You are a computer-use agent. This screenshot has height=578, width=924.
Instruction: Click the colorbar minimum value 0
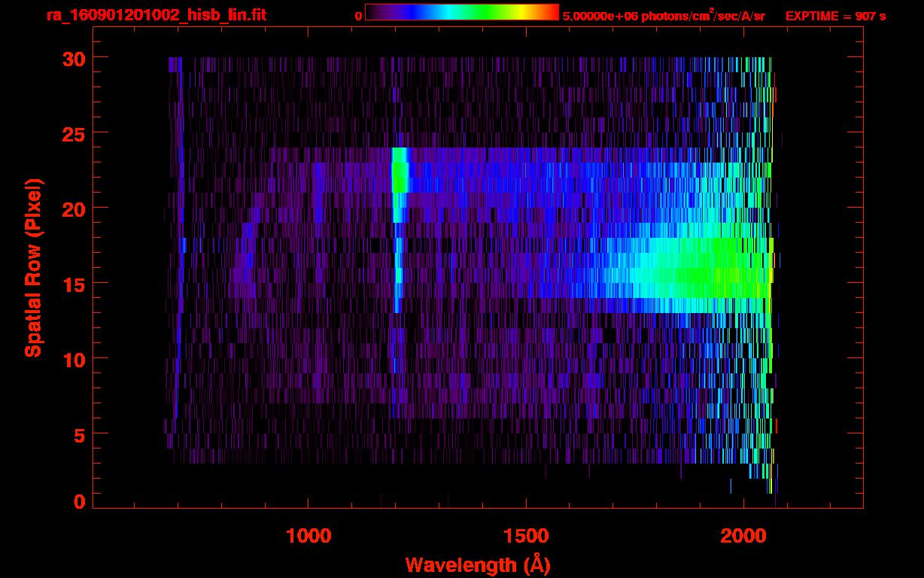pyautogui.click(x=358, y=16)
